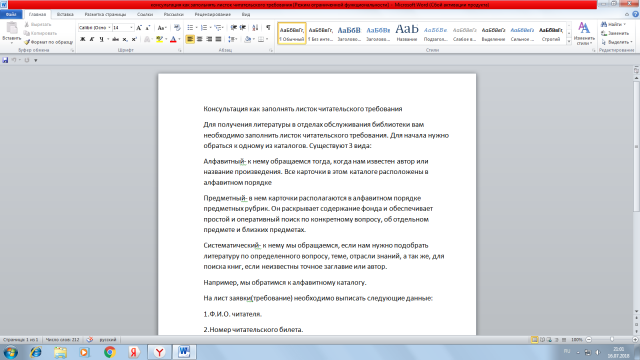Open the File (Файл) tab
The image size is (640, 360).
coord(11,14)
